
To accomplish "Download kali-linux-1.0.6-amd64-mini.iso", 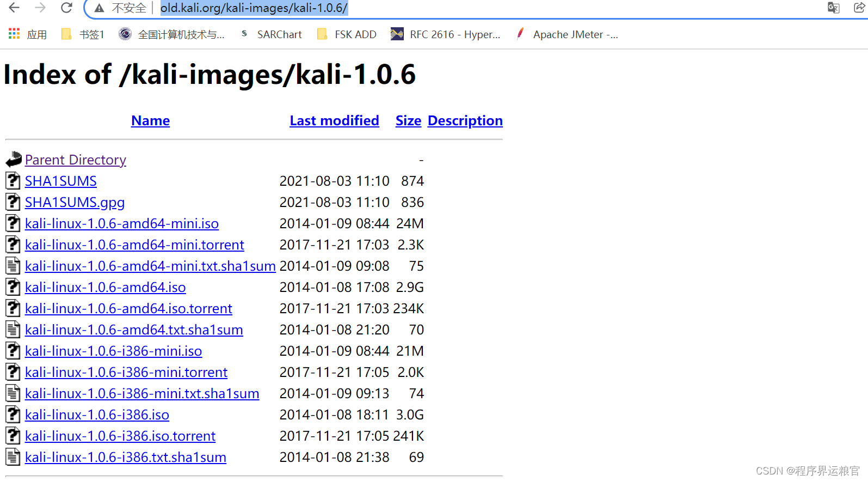I will (122, 223).
